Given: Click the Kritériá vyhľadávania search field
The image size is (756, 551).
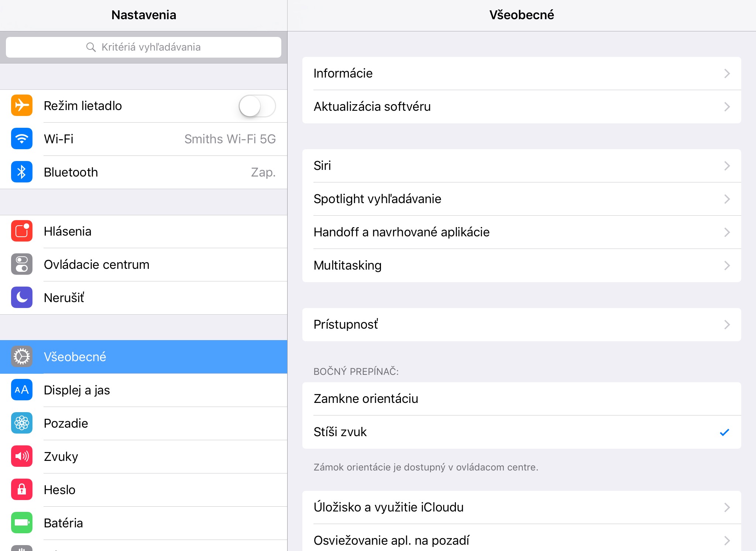Looking at the screenshot, I should pos(144,47).
